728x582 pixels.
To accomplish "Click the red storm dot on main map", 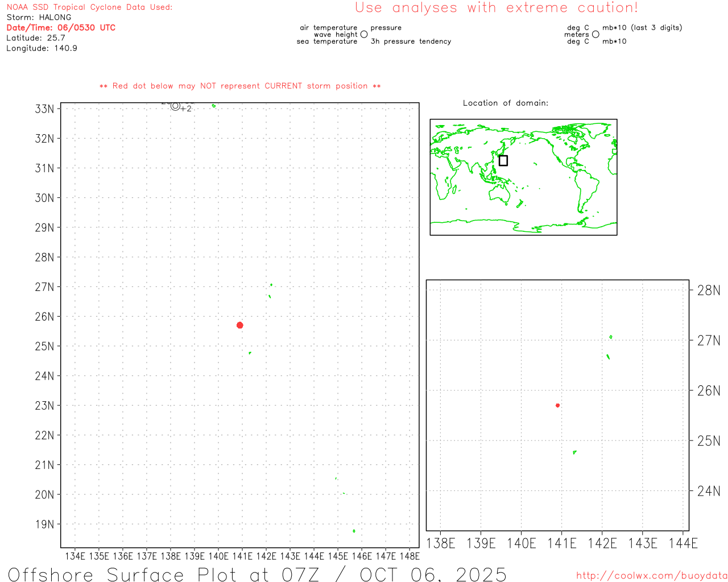I will tap(239, 325).
